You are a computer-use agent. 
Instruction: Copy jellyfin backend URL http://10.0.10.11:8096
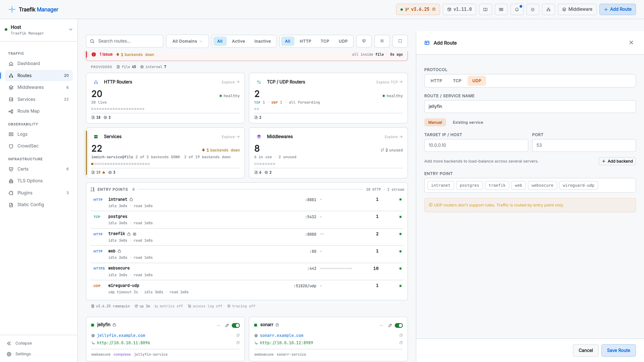[x=238, y=343]
